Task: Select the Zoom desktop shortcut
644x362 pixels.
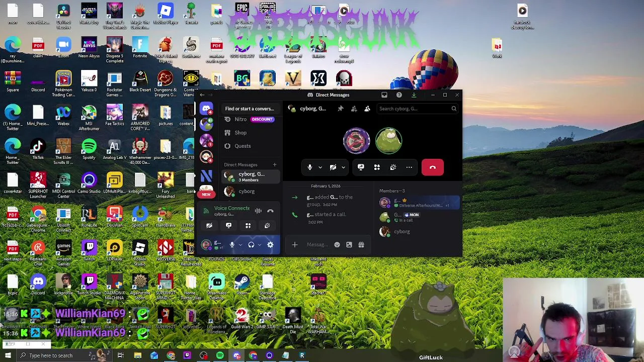Action: [63, 48]
